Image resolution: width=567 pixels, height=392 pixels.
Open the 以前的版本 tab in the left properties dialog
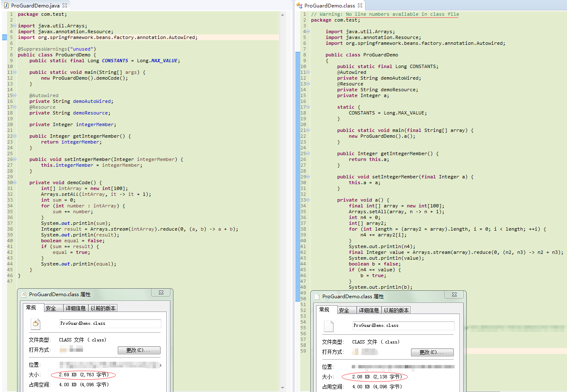[x=103, y=308]
